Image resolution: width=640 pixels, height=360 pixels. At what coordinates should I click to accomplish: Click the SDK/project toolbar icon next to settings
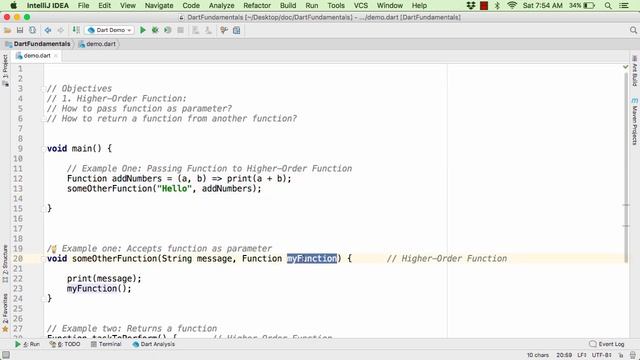(236, 30)
